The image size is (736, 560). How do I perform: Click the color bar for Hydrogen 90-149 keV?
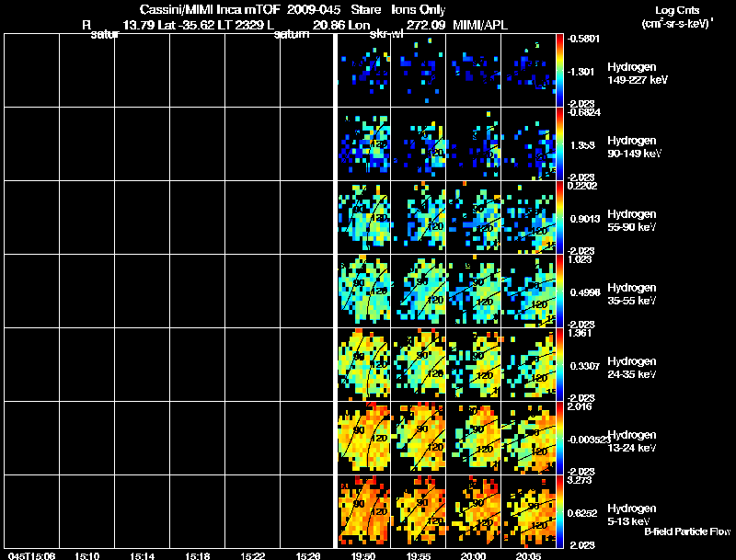coord(559,144)
